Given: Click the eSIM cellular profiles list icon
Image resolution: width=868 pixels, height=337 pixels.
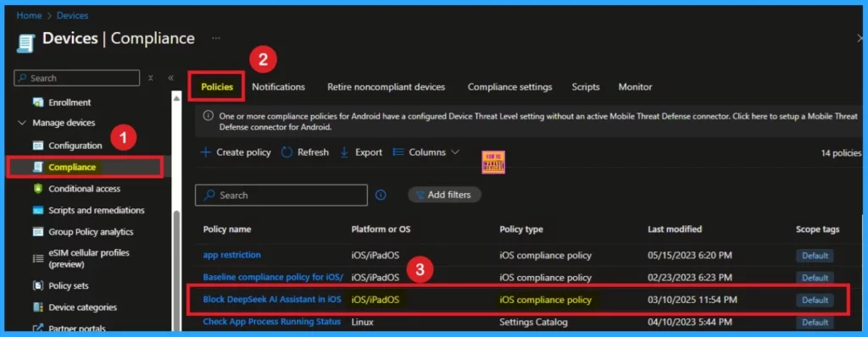Looking at the screenshot, I should [x=37, y=258].
